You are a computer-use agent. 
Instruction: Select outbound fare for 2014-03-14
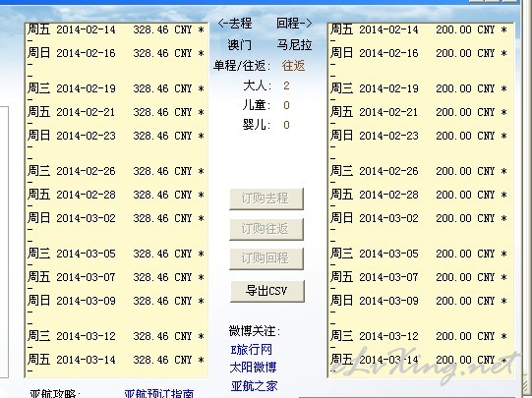[116, 360]
